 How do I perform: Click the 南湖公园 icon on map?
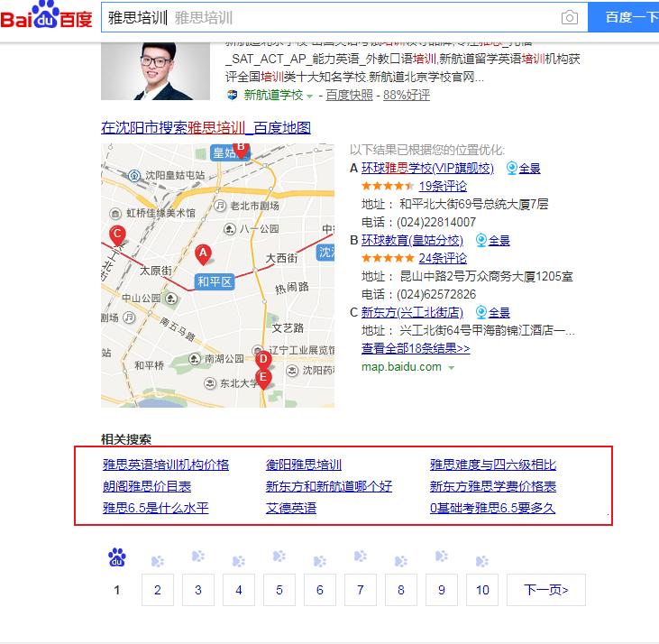pos(194,359)
